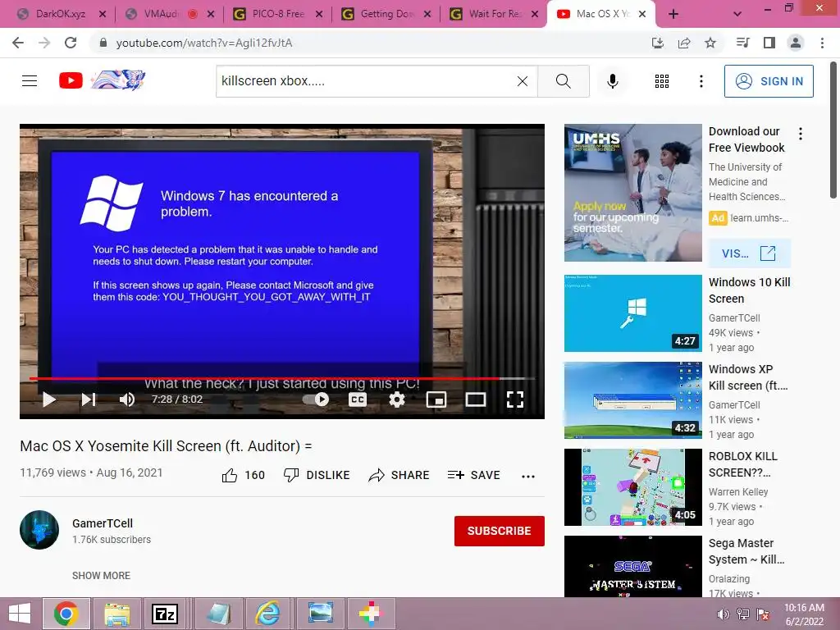Launch Internet Explorer from the taskbar
This screenshot has height=630, width=840.
267,614
